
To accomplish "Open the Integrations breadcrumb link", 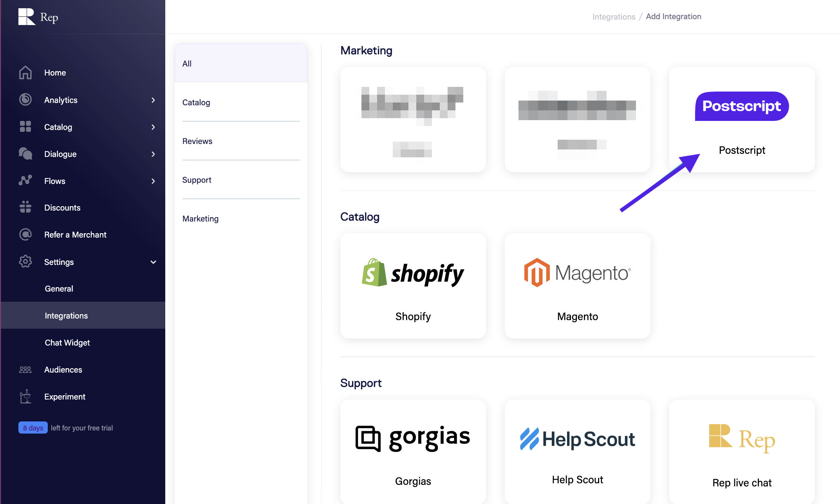I will point(613,16).
